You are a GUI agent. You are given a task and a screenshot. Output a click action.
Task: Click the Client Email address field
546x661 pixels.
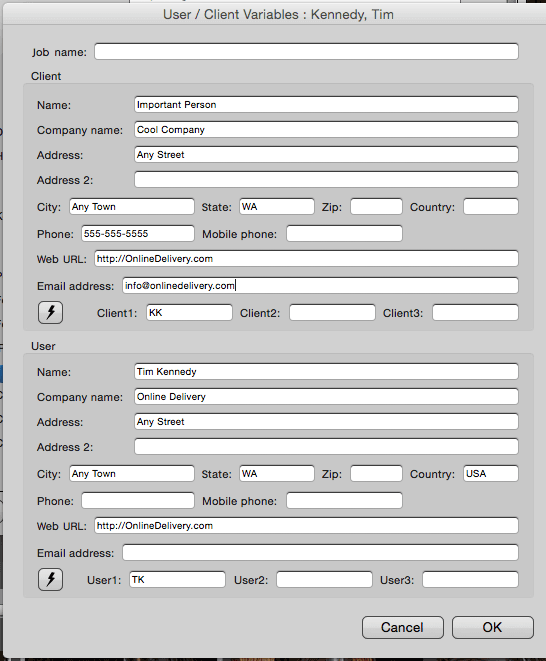pyautogui.click(x=320, y=285)
